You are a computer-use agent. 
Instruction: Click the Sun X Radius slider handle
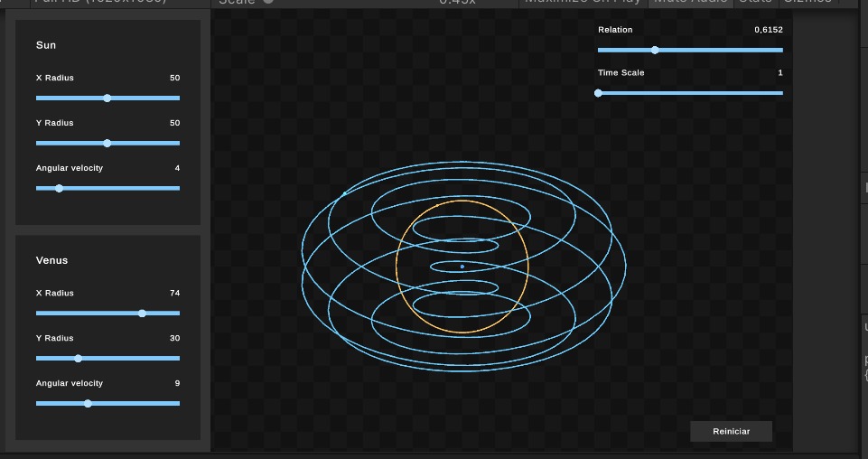coord(107,98)
